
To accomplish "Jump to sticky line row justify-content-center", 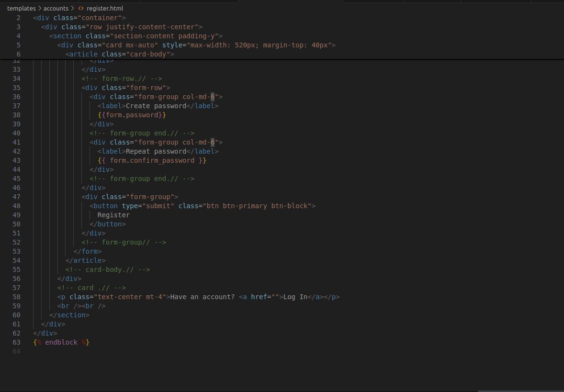I will [x=122, y=27].
